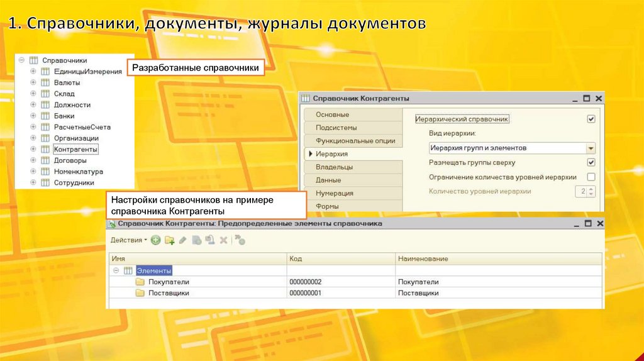Click the table icon beside Договоры
Viewport: 644px width, 361px height.
click(45, 160)
